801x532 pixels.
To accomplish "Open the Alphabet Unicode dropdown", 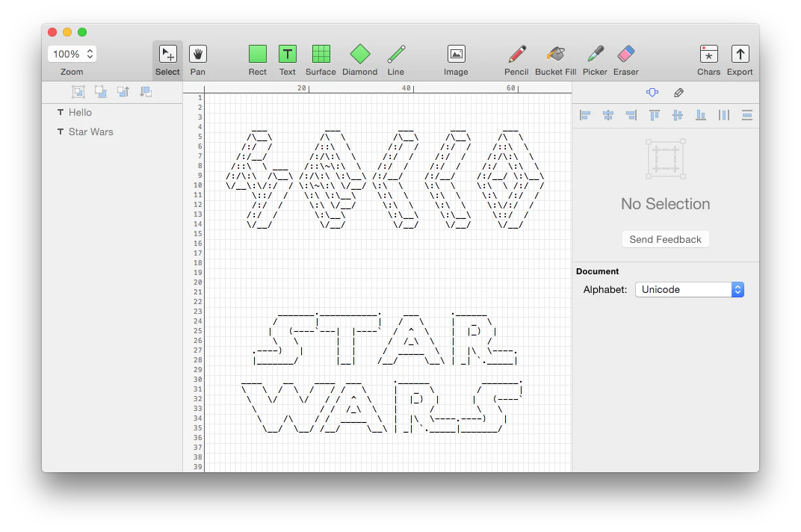I will pyautogui.click(x=690, y=289).
